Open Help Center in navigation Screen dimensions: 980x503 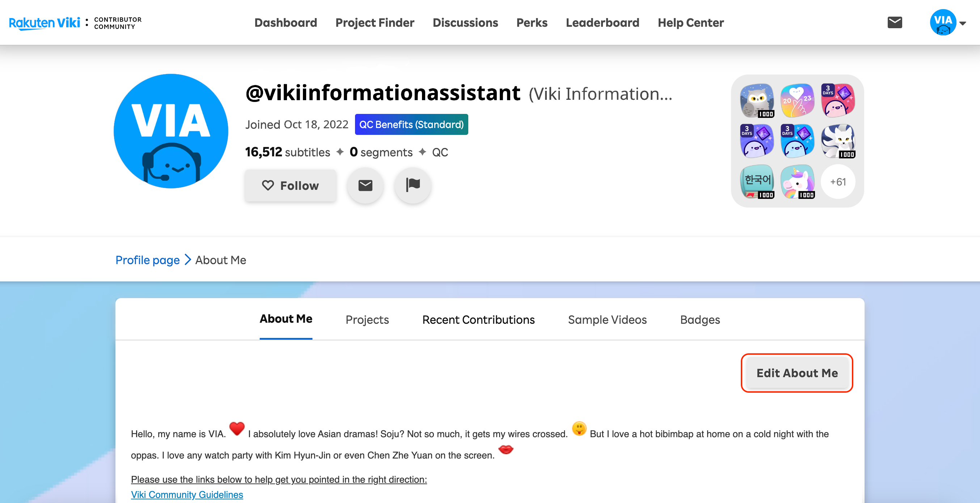[691, 23]
